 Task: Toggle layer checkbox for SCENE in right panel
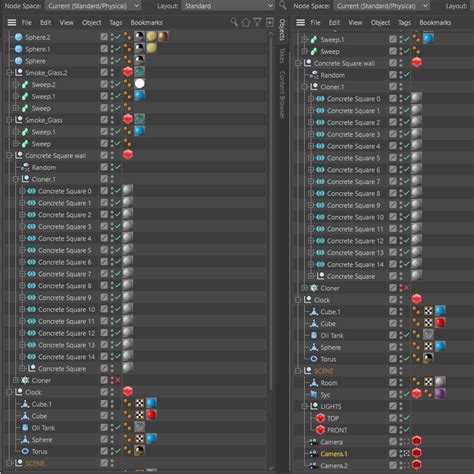[x=393, y=370]
